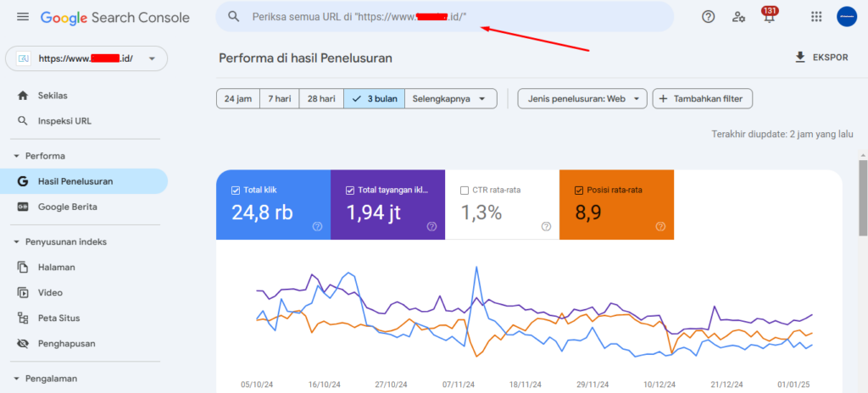This screenshot has height=393, width=868.
Task: Select the 28 hari date range
Action: (x=321, y=99)
